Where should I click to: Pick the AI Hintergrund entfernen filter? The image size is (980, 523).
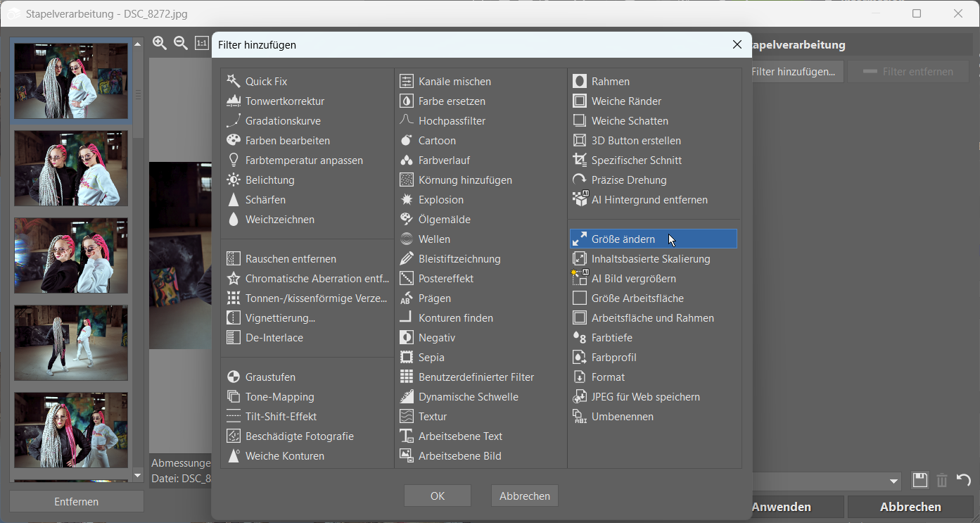pyautogui.click(x=649, y=200)
